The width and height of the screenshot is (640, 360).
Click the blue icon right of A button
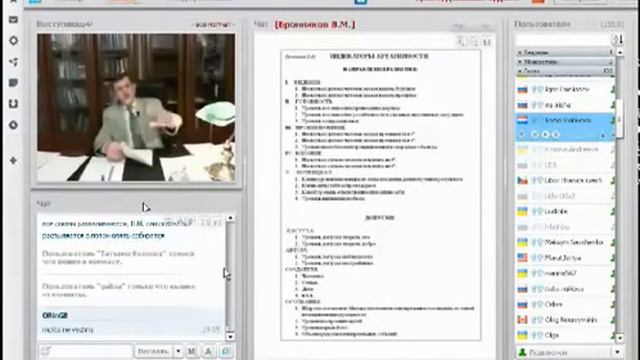coord(227,351)
